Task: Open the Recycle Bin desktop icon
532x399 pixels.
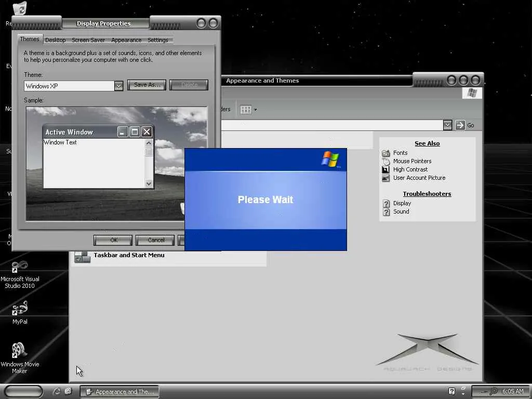Action: coord(21,8)
